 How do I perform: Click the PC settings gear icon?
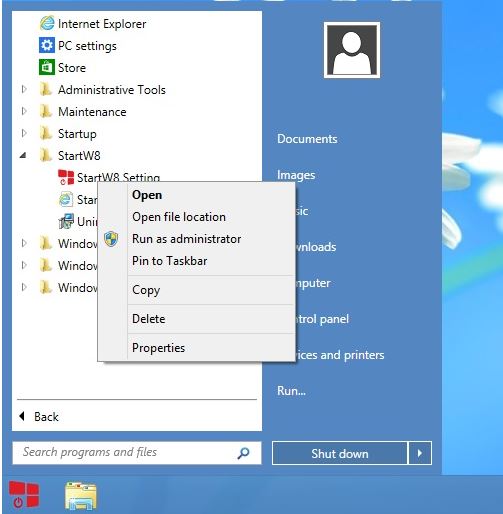tap(47, 45)
